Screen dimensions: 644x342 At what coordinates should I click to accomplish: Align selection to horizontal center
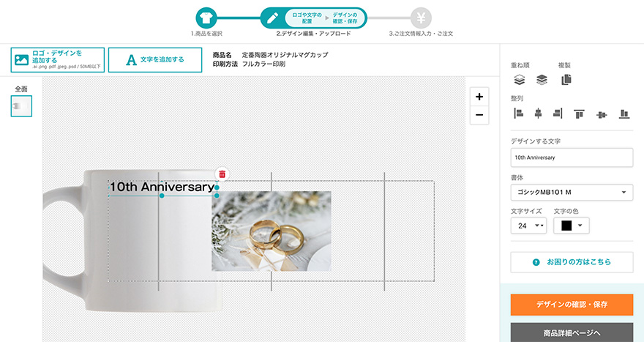[x=538, y=113]
